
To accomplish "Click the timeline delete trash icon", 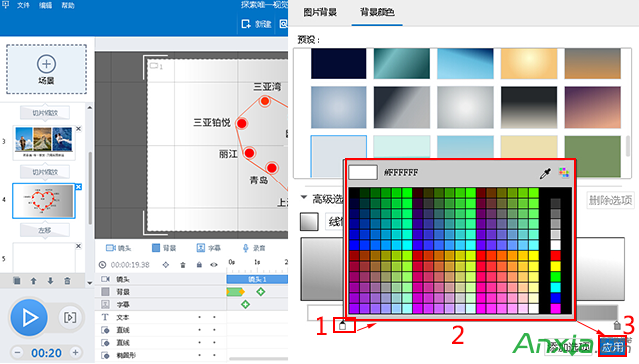I will [x=183, y=265].
